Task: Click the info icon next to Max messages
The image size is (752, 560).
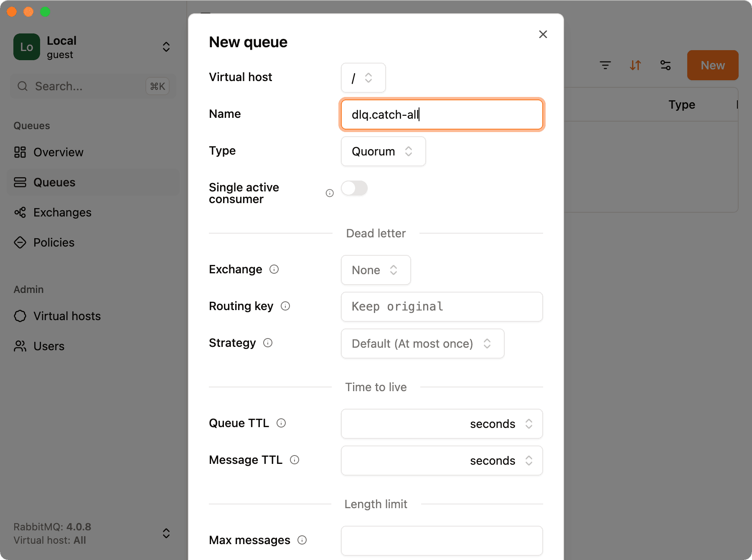Action: tap(302, 540)
